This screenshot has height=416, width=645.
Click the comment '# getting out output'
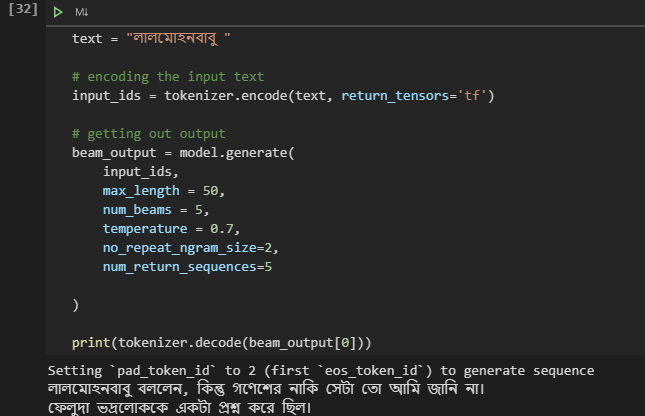click(x=148, y=134)
